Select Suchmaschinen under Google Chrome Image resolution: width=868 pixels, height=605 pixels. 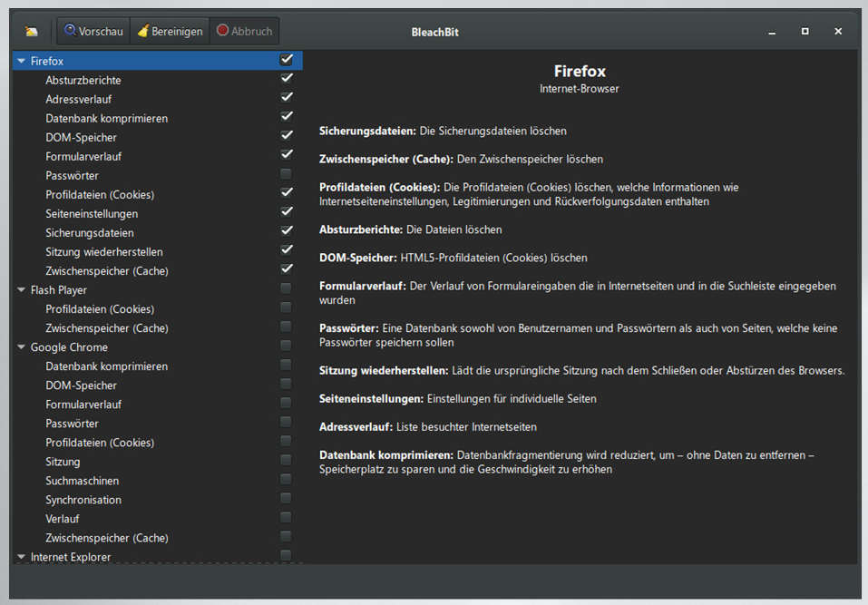[82, 481]
